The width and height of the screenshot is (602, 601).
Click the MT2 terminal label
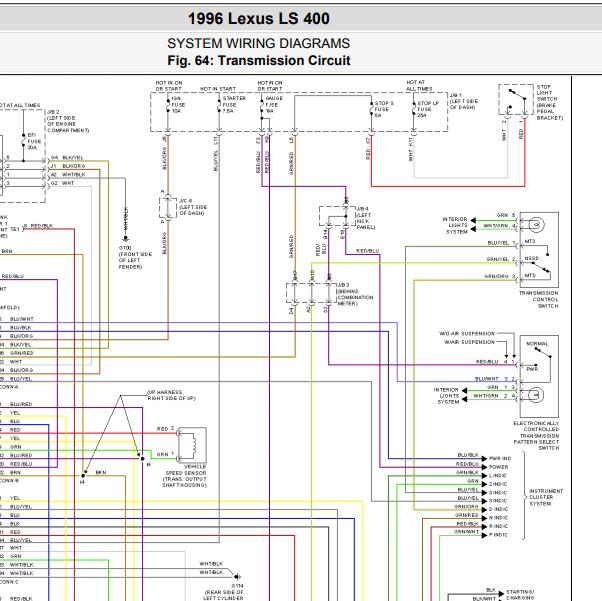(x=529, y=242)
